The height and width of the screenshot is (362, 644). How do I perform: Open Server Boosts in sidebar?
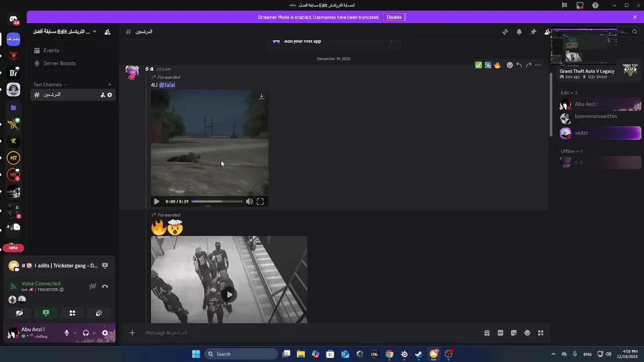click(73, 63)
